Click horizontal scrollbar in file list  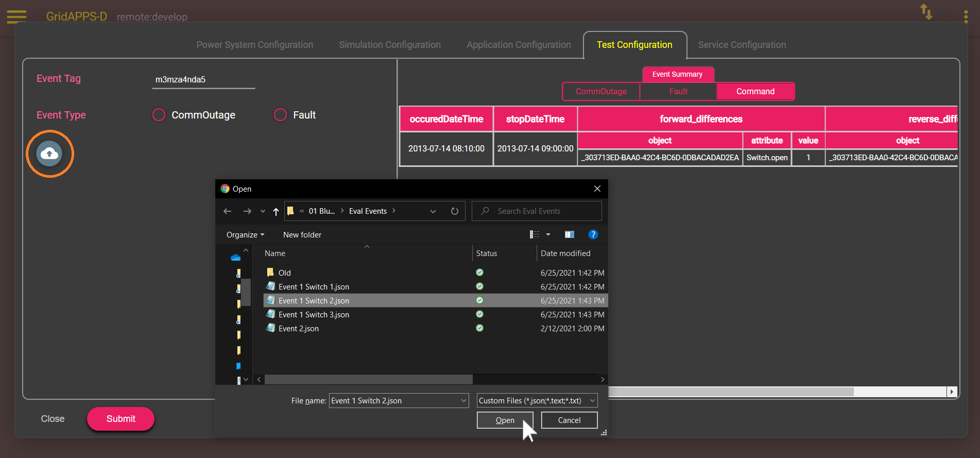pyautogui.click(x=369, y=379)
